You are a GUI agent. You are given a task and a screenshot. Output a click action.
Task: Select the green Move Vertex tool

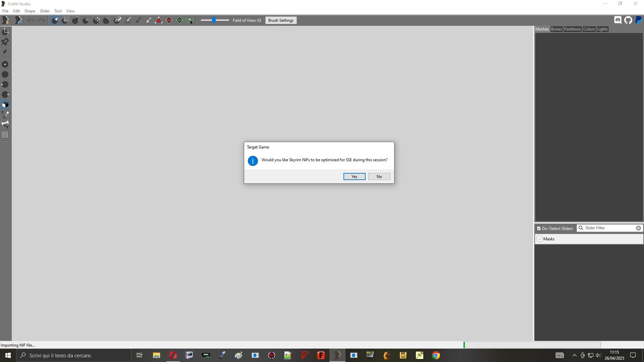[x=190, y=20]
